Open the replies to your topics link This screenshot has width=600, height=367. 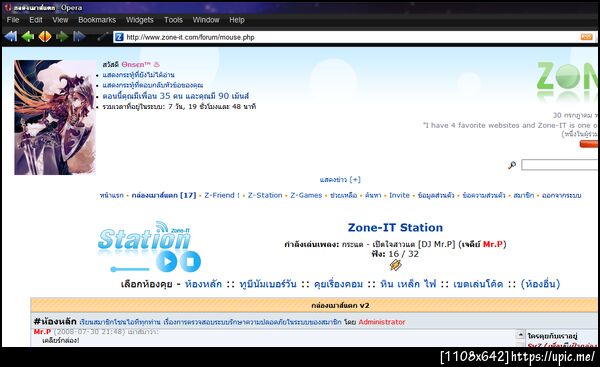[x=153, y=85]
